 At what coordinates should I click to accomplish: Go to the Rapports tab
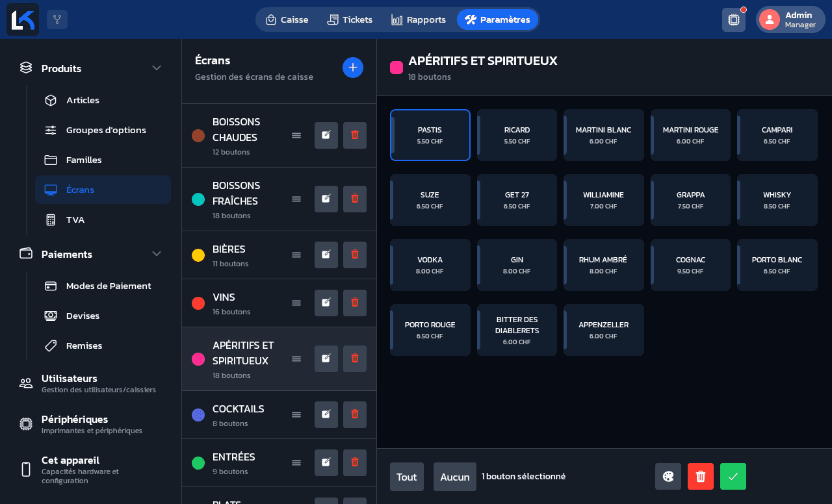(x=419, y=19)
